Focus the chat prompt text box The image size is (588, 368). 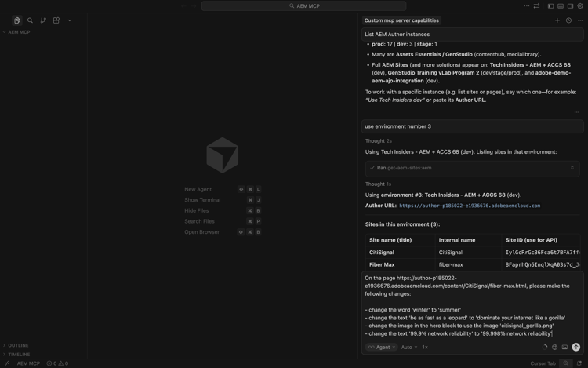point(472,306)
